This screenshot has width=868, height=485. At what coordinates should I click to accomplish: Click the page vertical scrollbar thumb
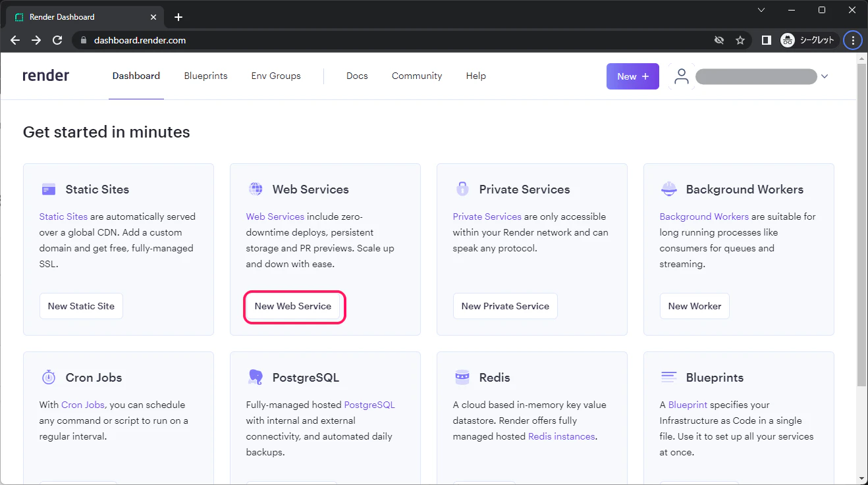pyautogui.click(x=862, y=226)
